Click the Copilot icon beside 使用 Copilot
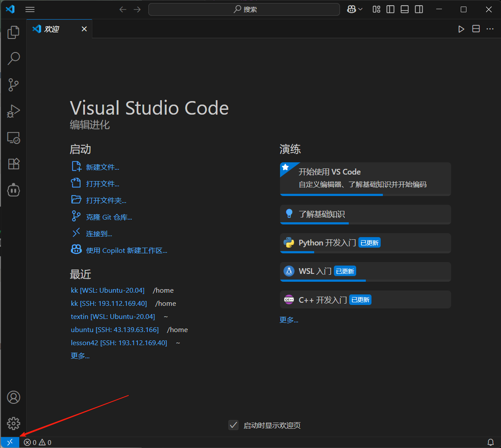This screenshot has height=448, width=501. [76, 249]
